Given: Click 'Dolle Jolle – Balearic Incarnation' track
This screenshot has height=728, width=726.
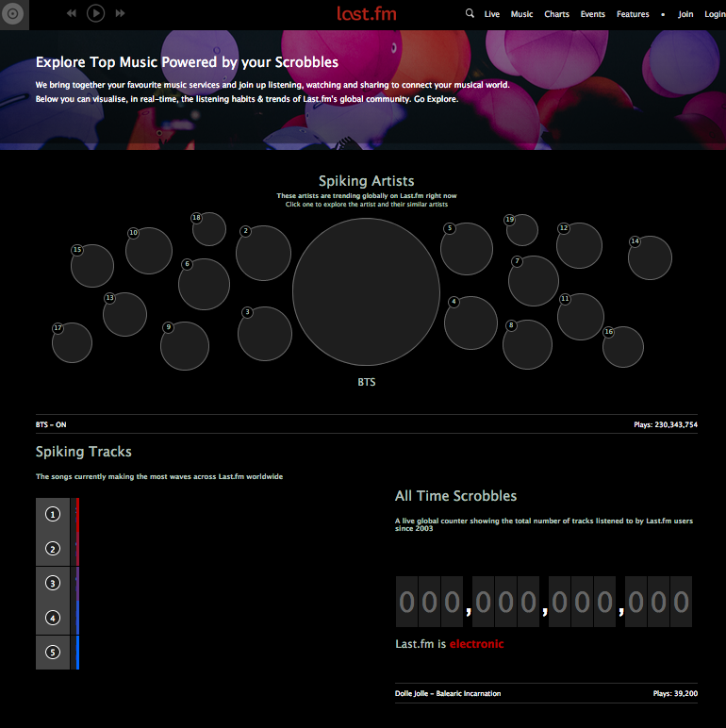Looking at the screenshot, I should tap(448, 694).
